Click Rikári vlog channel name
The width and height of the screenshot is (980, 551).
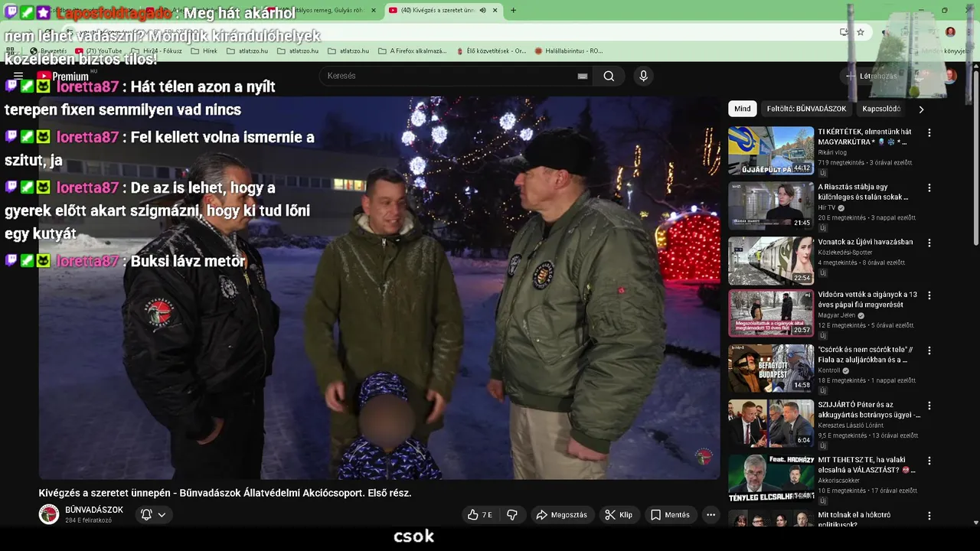coord(832,152)
